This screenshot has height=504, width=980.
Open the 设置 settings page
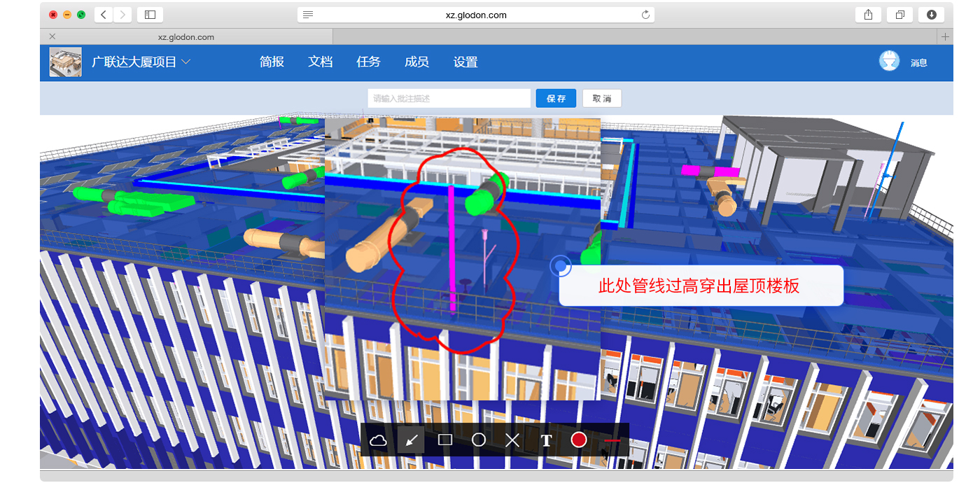coord(465,62)
